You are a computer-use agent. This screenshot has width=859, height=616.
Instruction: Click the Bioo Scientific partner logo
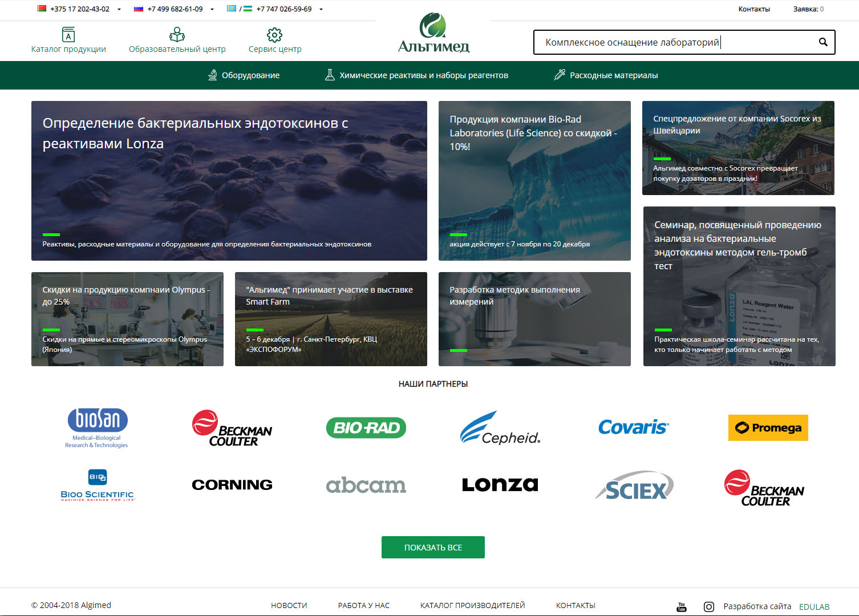tap(98, 485)
